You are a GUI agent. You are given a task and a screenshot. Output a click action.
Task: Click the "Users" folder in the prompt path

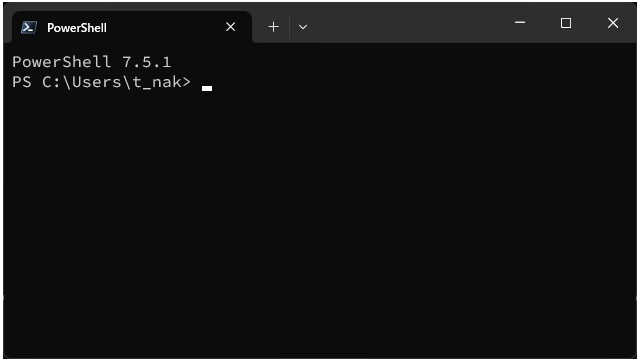pos(97,82)
